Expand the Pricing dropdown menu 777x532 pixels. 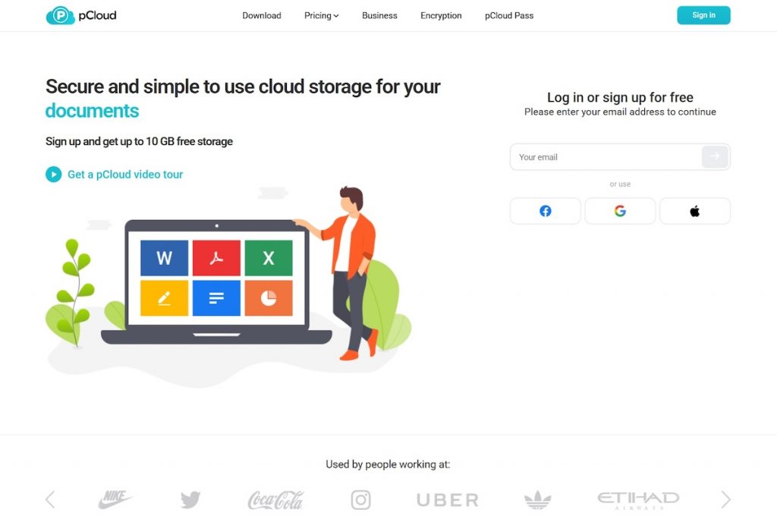[x=322, y=16]
